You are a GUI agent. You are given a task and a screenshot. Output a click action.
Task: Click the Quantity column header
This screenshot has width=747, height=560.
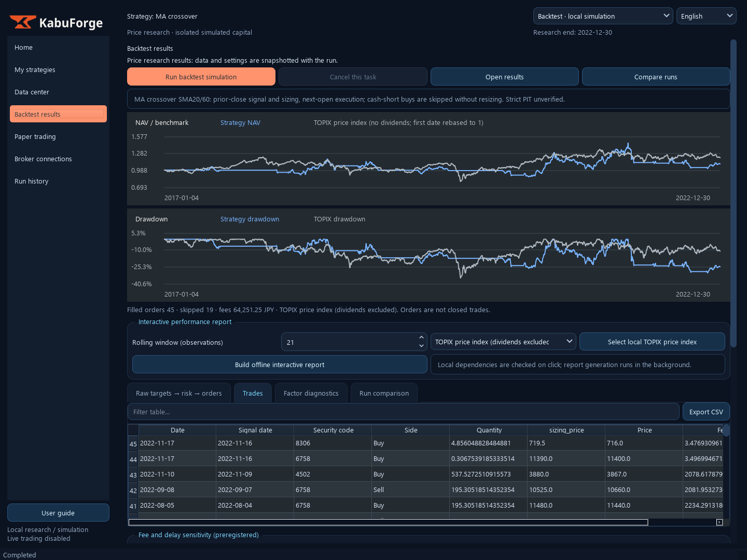click(489, 430)
